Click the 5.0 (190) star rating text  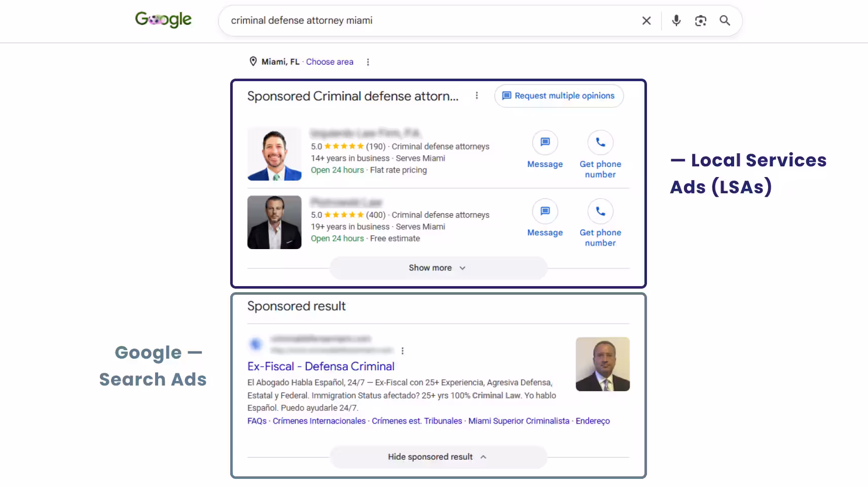(348, 147)
